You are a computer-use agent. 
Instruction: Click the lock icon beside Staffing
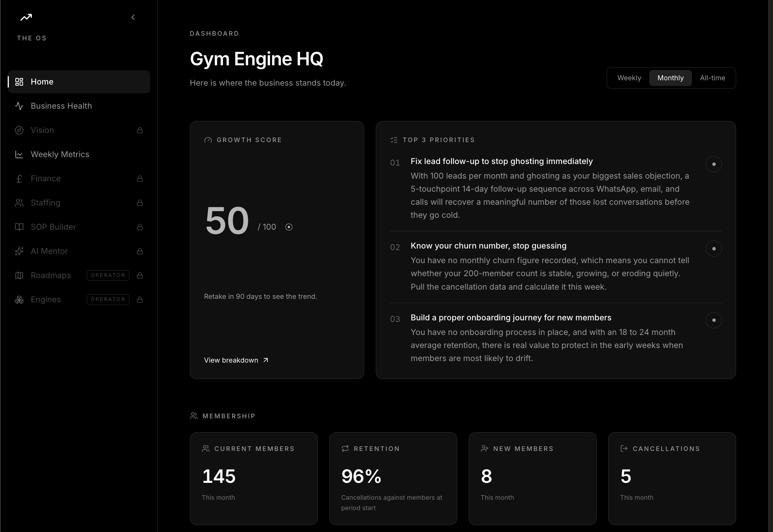(x=140, y=203)
